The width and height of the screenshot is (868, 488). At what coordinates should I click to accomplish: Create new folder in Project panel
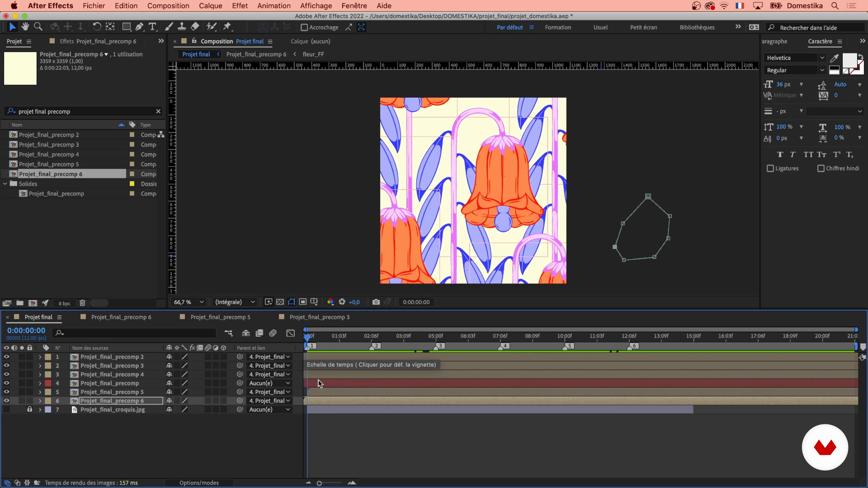[x=20, y=303]
